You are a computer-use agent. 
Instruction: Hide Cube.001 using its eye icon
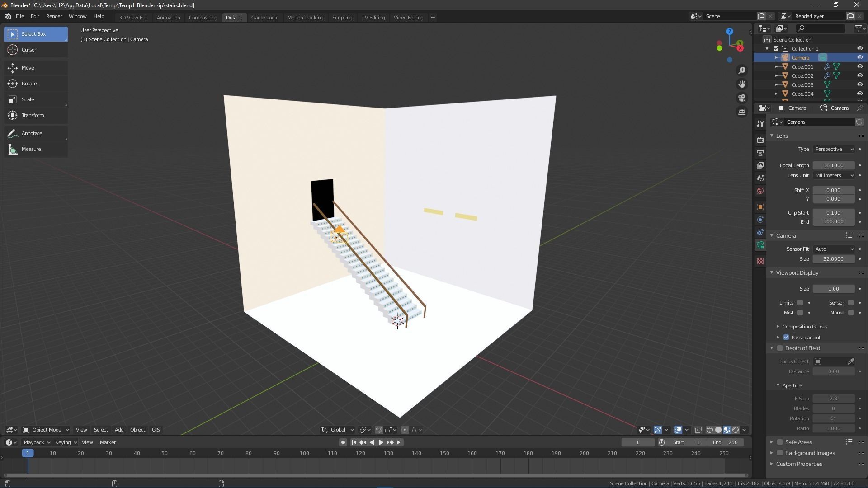860,66
